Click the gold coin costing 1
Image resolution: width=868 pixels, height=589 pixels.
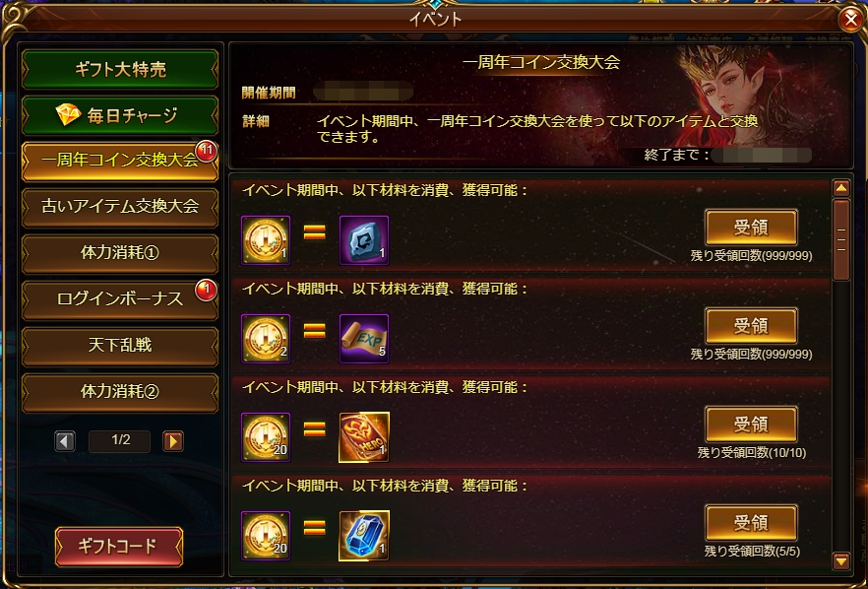pyautogui.click(x=266, y=240)
